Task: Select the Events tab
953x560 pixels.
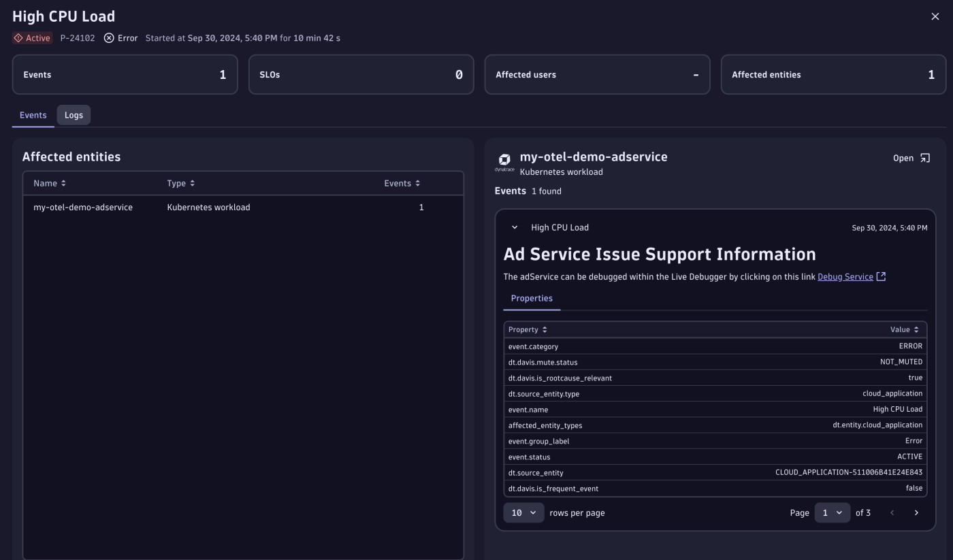Action: (x=33, y=115)
